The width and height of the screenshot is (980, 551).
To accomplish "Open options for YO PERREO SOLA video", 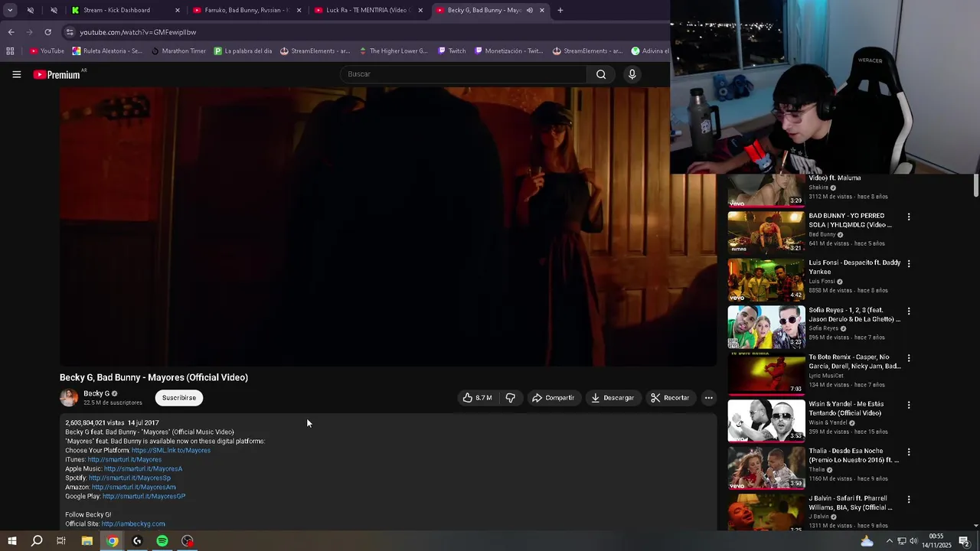I will click(x=909, y=217).
